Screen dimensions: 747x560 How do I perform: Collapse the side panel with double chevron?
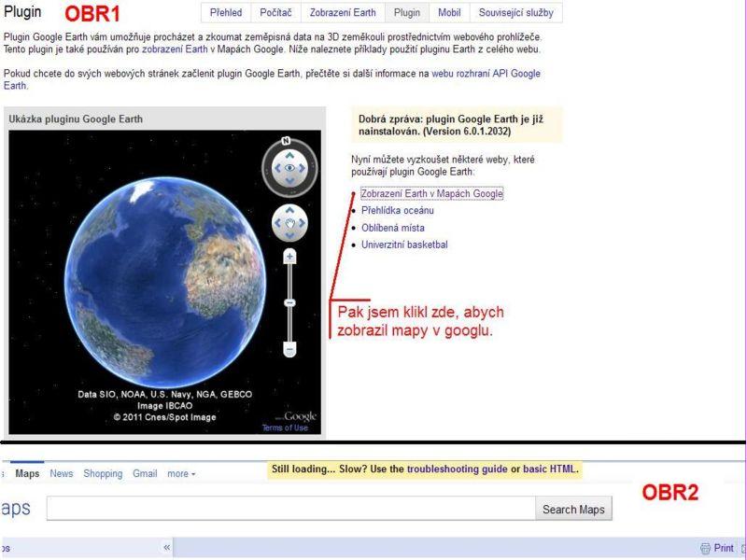(x=167, y=547)
